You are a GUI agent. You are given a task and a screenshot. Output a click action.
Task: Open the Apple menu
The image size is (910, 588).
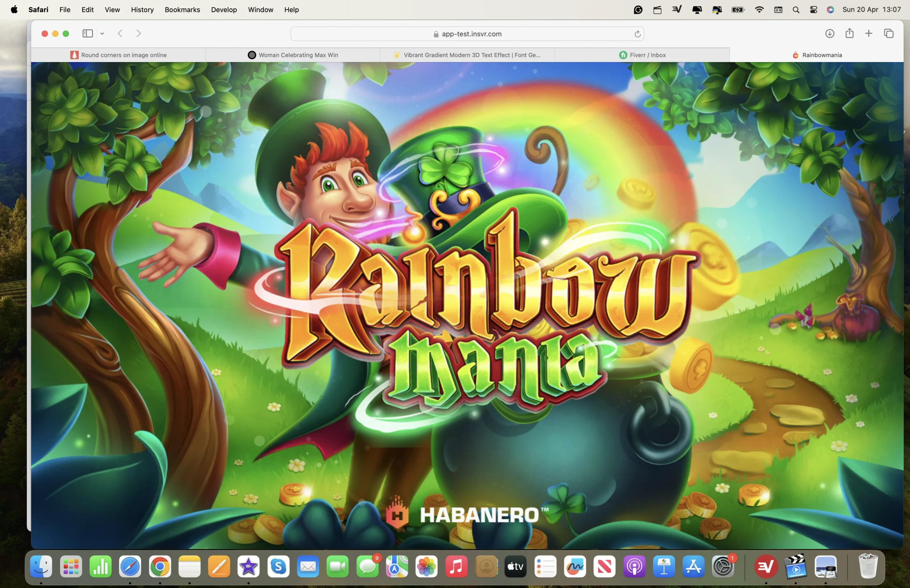(x=14, y=10)
